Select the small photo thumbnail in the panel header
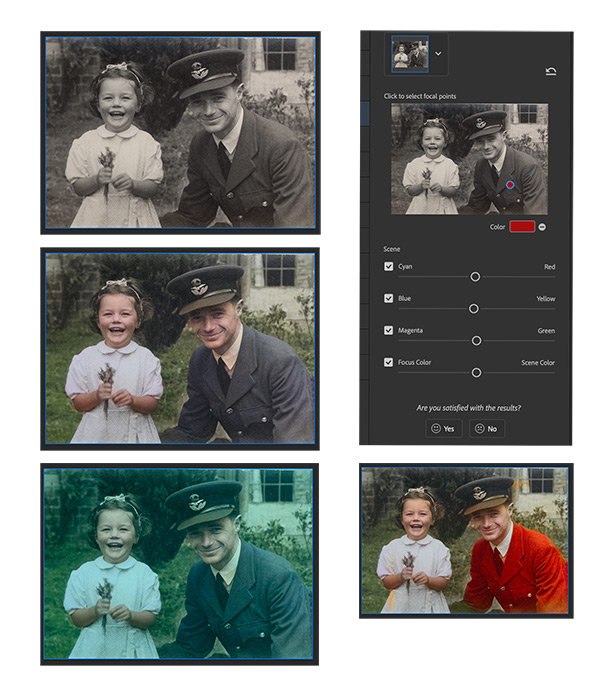This screenshot has width=600, height=691. click(x=410, y=54)
